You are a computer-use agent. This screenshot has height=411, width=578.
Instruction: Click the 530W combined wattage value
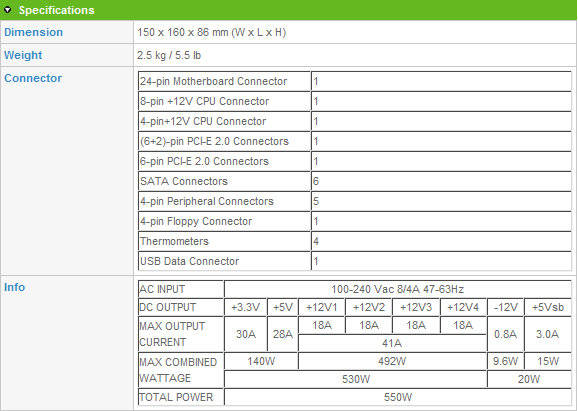pos(356,379)
